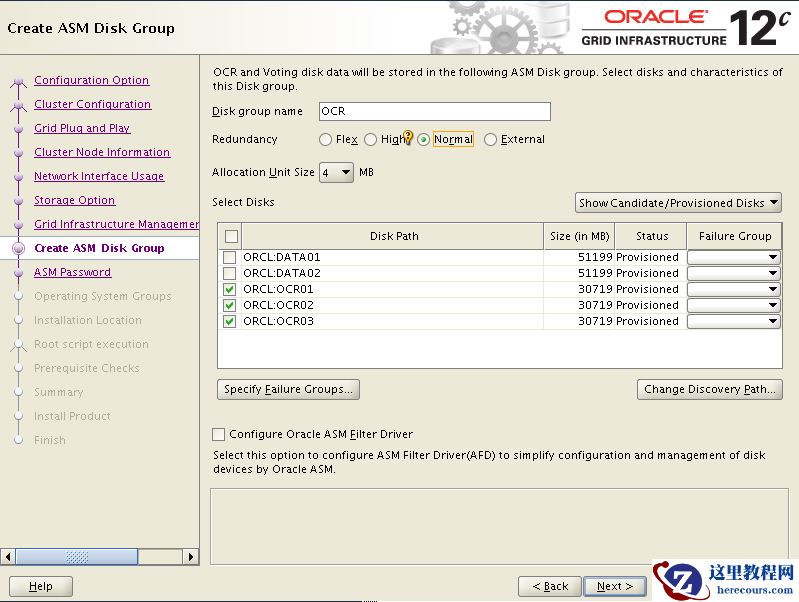This screenshot has width=799, height=602.
Task: Click the Disk group name field
Action: (434, 111)
